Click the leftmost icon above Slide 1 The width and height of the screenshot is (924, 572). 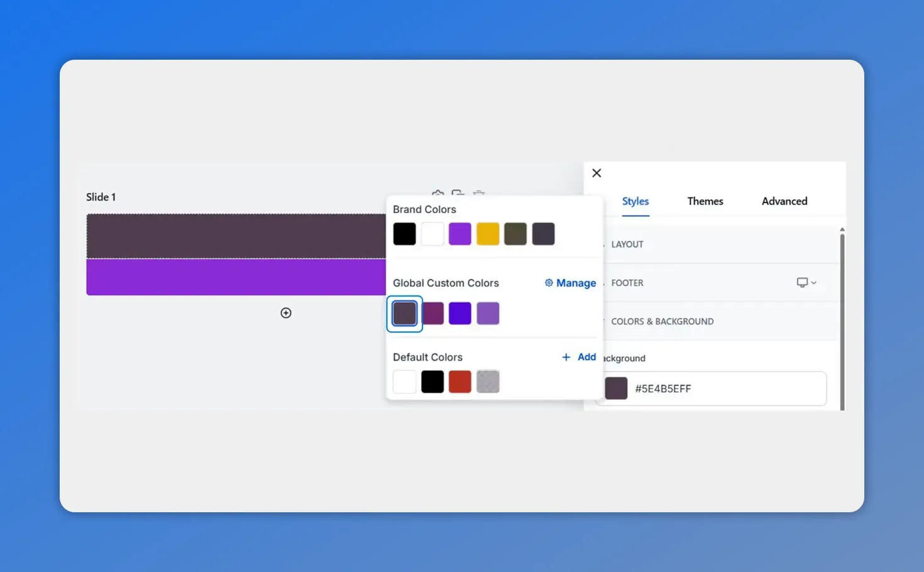(437, 194)
